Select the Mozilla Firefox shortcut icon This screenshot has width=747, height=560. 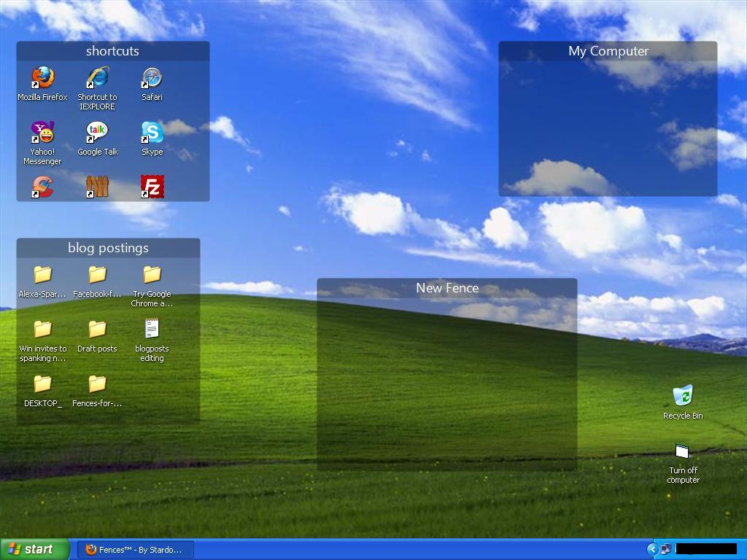click(43, 77)
